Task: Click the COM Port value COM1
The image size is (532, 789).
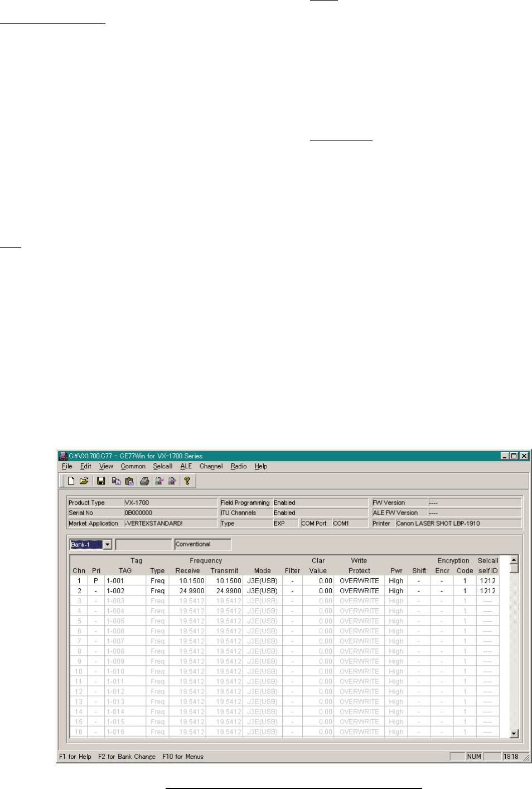Action: point(350,524)
